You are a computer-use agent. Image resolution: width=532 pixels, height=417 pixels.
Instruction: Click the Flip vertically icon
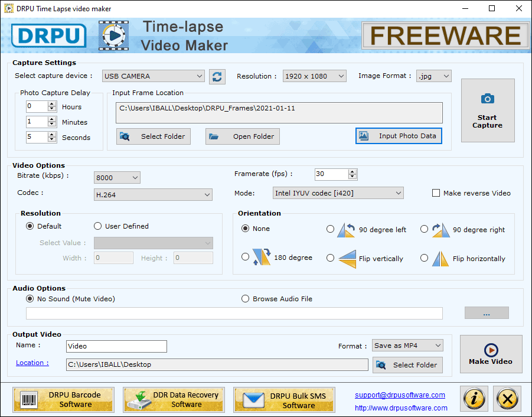[x=347, y=259]
